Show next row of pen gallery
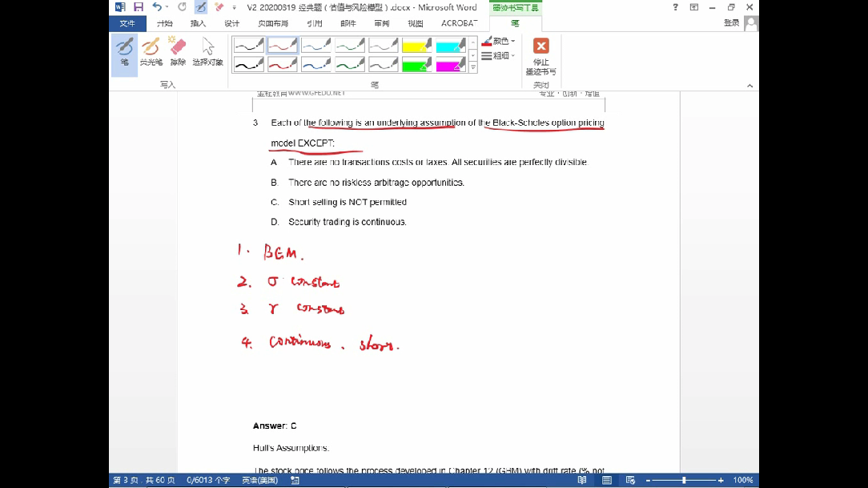Image resolution: width=868 pixels, height=488 pixels. tap(473, 55)
